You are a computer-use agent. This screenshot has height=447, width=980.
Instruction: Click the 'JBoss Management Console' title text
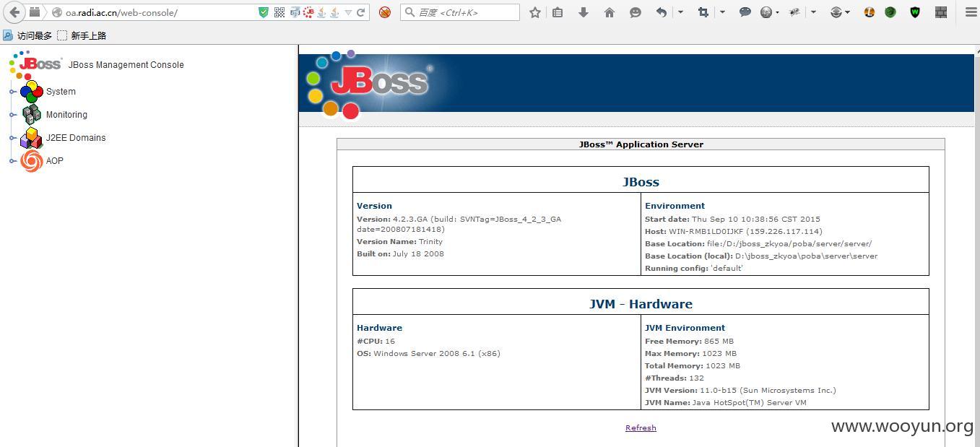(126, 65)
